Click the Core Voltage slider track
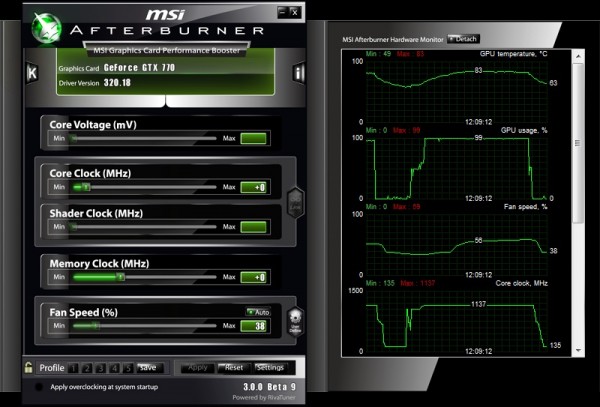This screenshot has width=600, height=407. (144, 138)
